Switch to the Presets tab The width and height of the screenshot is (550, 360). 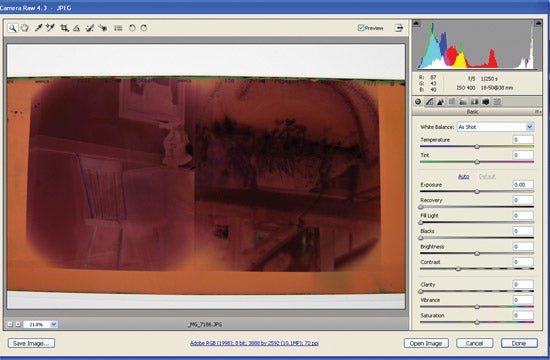[497, 102]
